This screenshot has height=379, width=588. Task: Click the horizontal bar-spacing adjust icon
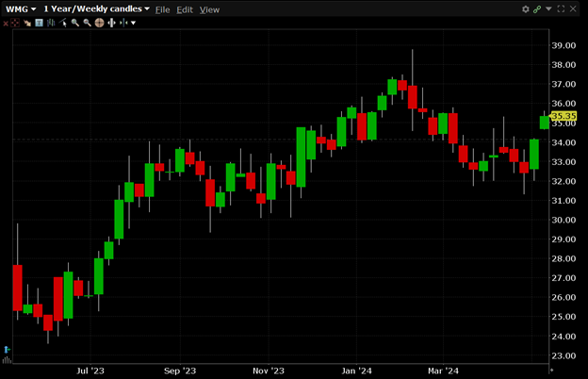111,24
